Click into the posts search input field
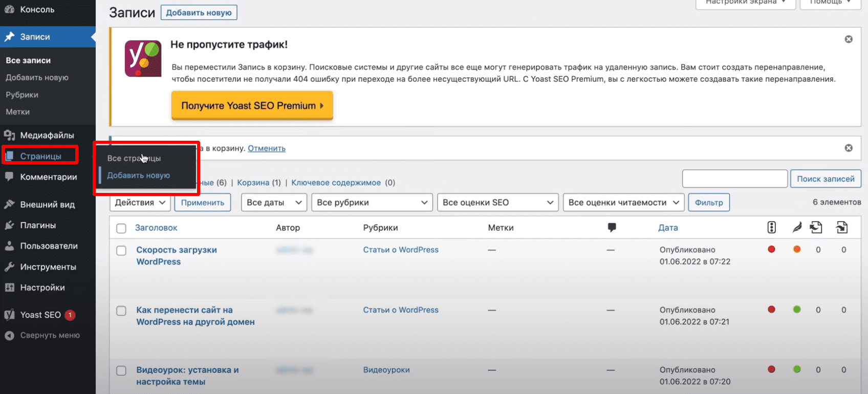 tap(734, 179)
